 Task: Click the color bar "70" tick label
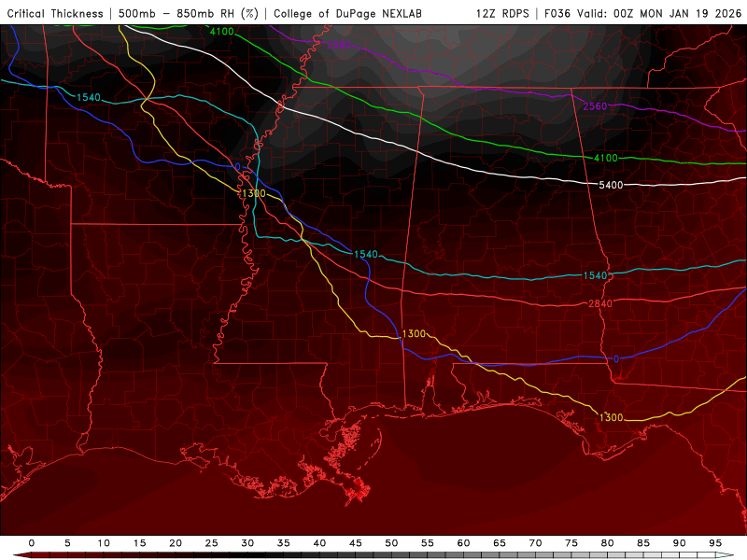pos(535,543)
